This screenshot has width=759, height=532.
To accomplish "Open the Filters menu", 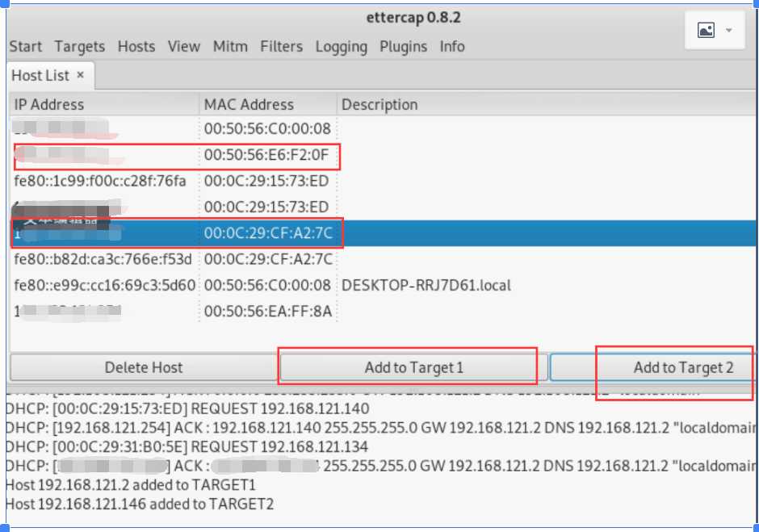I will pyautogui.click(x=282, y=47).
